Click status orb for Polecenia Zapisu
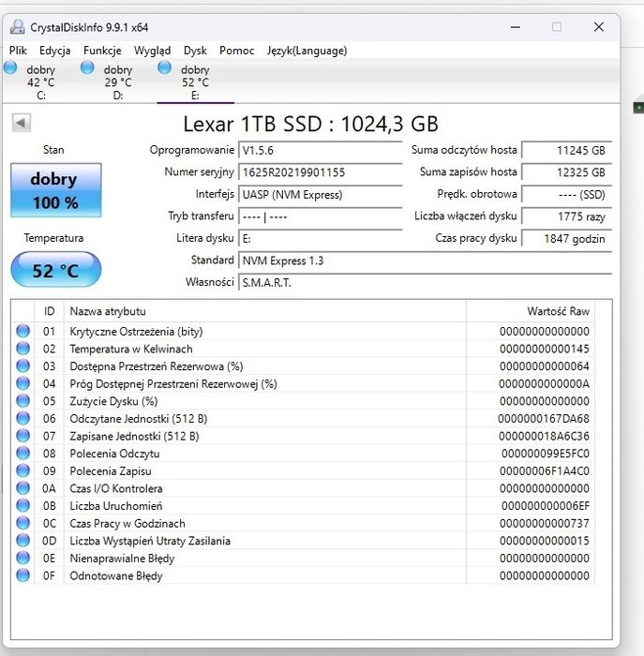Viewport: 644px width, 656px height. click(23, 470)
